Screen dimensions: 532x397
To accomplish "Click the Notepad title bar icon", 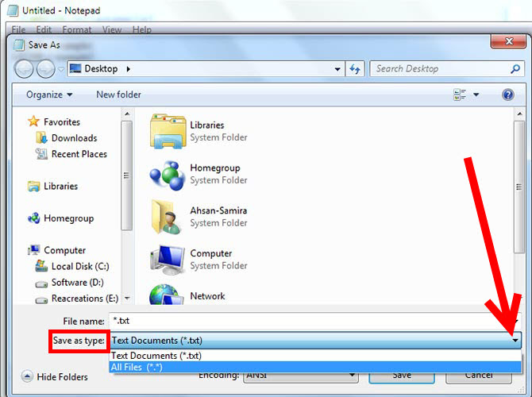I will (13, 10).
